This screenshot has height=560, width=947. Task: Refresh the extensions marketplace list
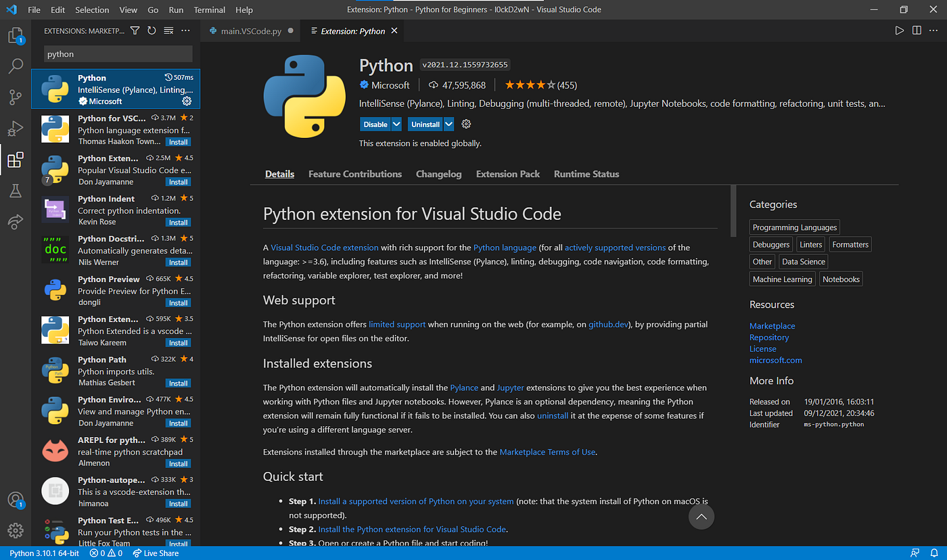[150, 30]
